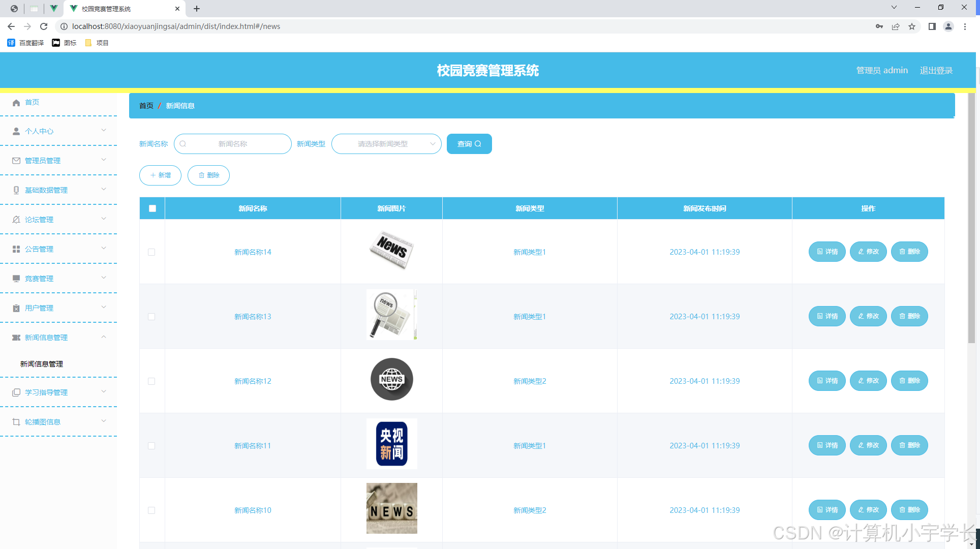Click the competition management (竞赛管理) monitor icon
The height and width of the screenshot is (549, 980).
(x=16, y=279)
